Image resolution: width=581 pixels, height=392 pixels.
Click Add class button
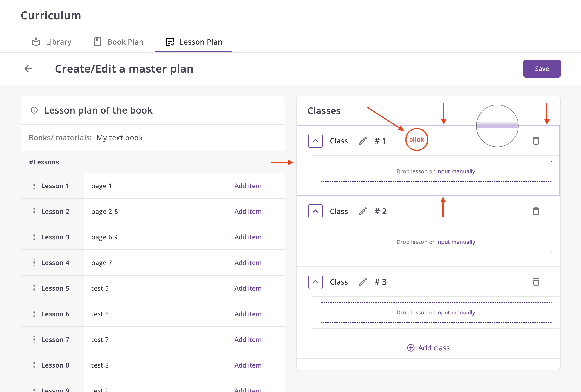click(x=428, y=348)
